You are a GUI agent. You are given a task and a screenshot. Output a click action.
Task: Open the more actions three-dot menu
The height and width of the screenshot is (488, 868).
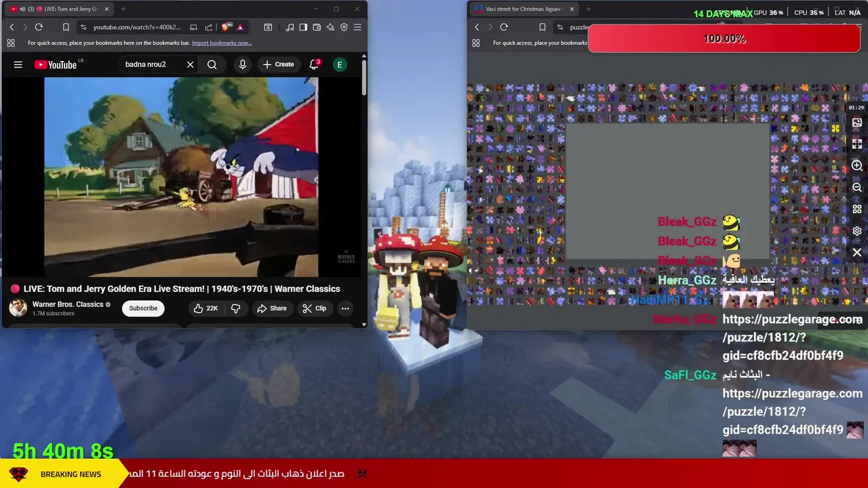click(x=345, y=308)
